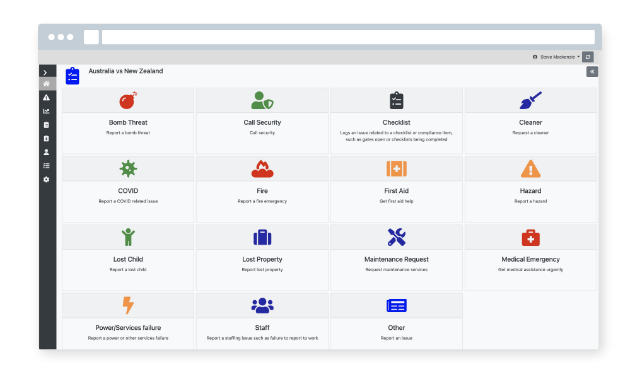
Task: Open the Checklist clipboard icon
Action: (396, 100)
